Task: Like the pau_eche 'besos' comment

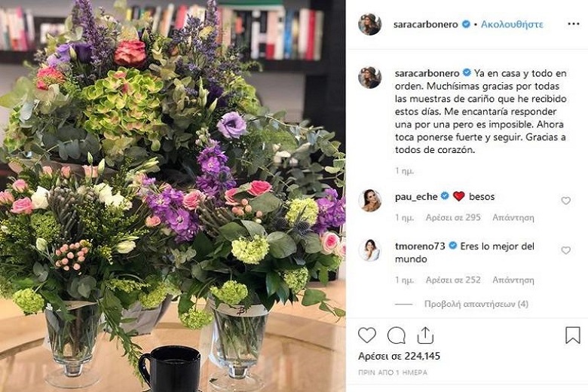Action: click(565, 201)
